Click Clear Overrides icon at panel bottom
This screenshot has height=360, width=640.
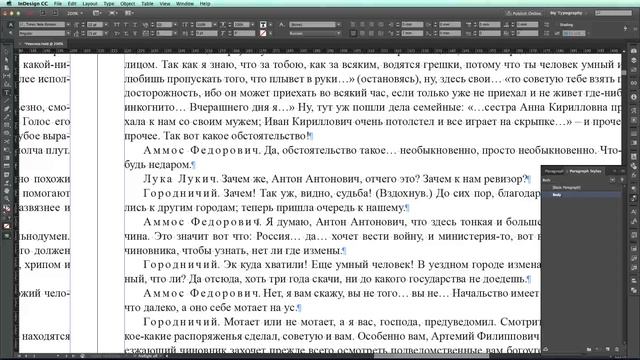click(x=598, y=349)
